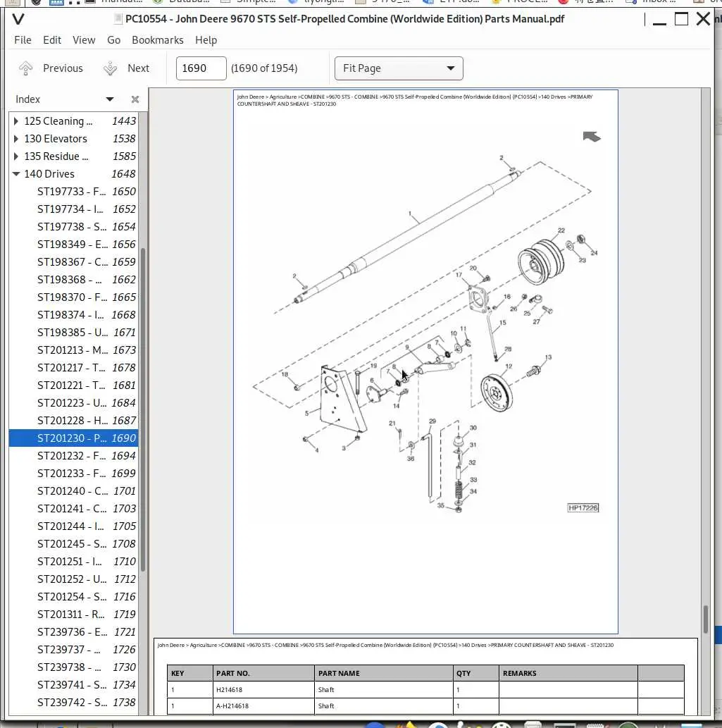This screenshot has height=728, width=722.
Task: Open the View menu
Action: click(84, 40)
